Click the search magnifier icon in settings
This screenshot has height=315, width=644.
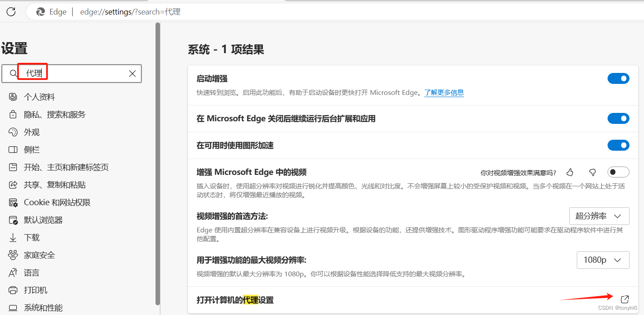[13, 73]
